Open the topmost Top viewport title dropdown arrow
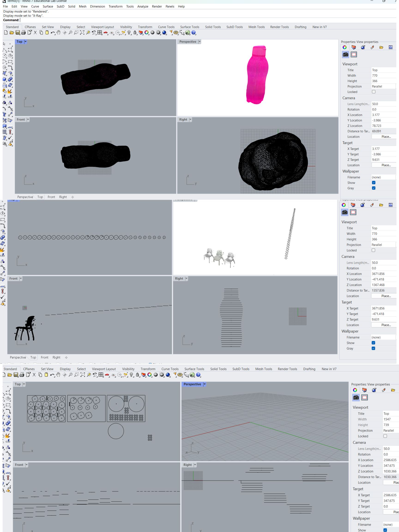Screen dimensions: 399x532 pyautogui.click(x=25, y=42)
